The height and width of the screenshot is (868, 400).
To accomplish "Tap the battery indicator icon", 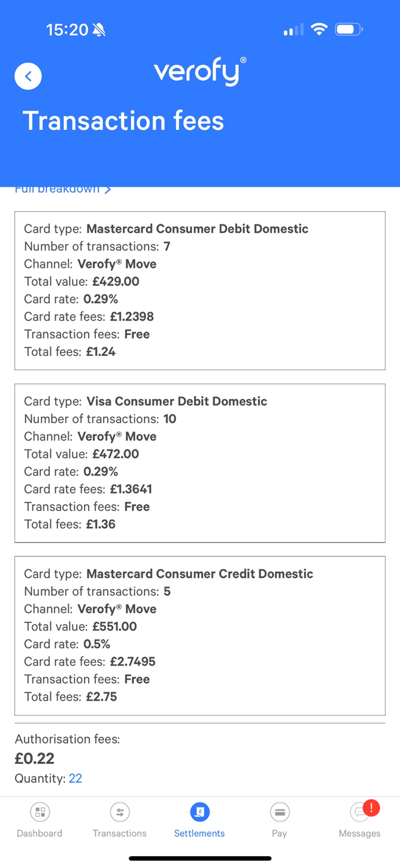I will pos(349,29).
